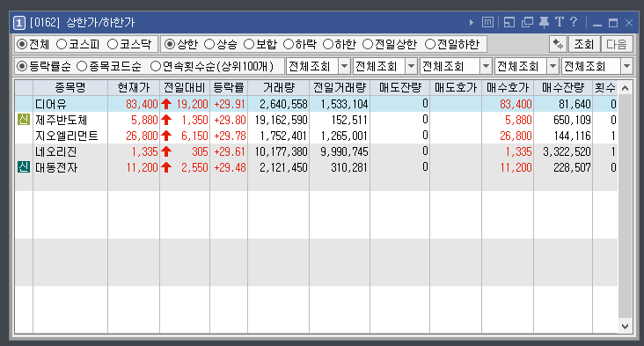Click the up arrow icon in 디어유 row
Viewport: 644px width, 346px height.
[166, 104]
